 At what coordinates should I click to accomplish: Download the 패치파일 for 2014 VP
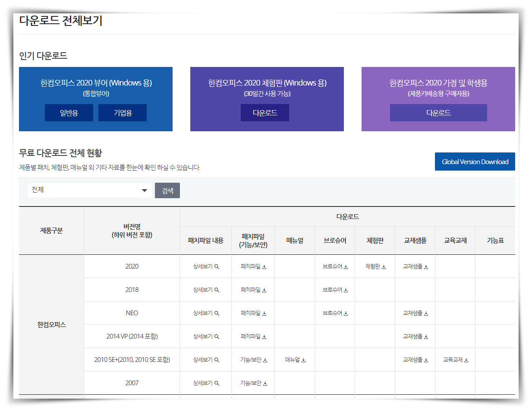(x=252, y=336)
